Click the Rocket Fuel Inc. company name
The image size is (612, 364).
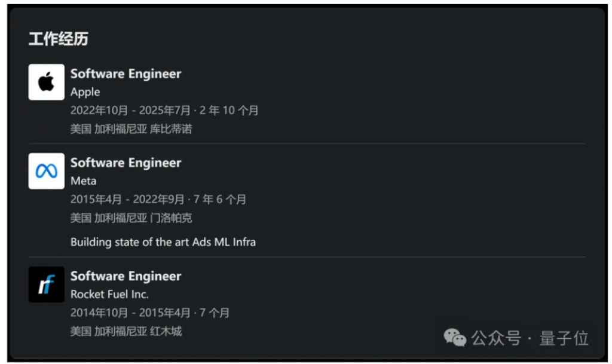[x=109, y=294]
